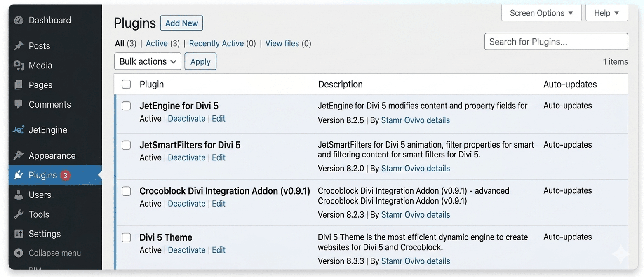Check the JetEngine for Divi 5 checkbox
The height and width of the screenshot is (277, 644).
pos(126,106)
